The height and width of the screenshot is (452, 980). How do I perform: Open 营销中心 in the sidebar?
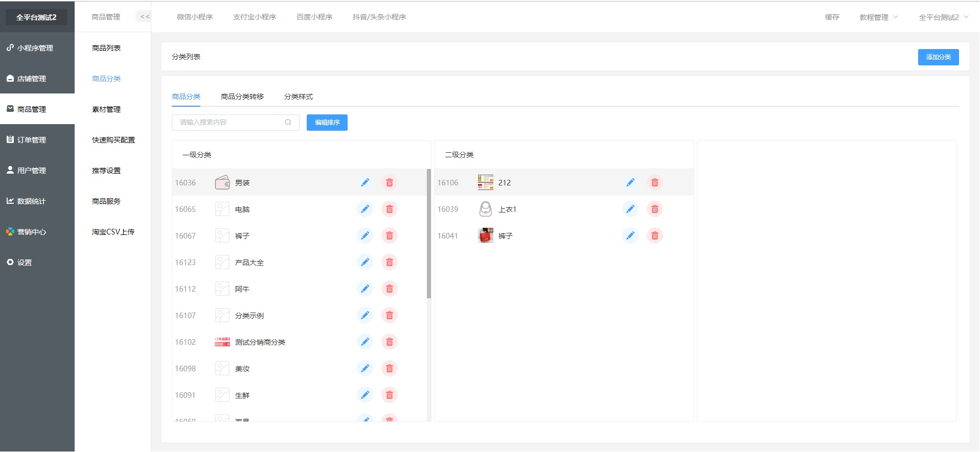[x=37, y=231]
